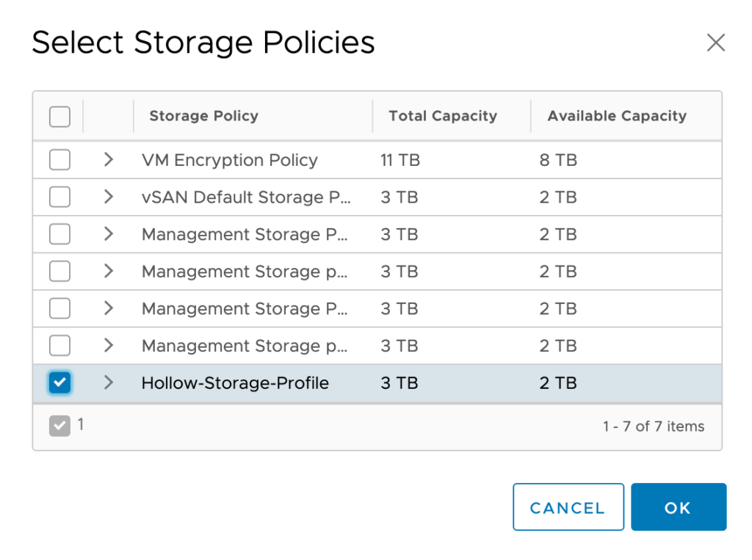Select the vSAN Default Storage Policy checkbox

(59, 197)
